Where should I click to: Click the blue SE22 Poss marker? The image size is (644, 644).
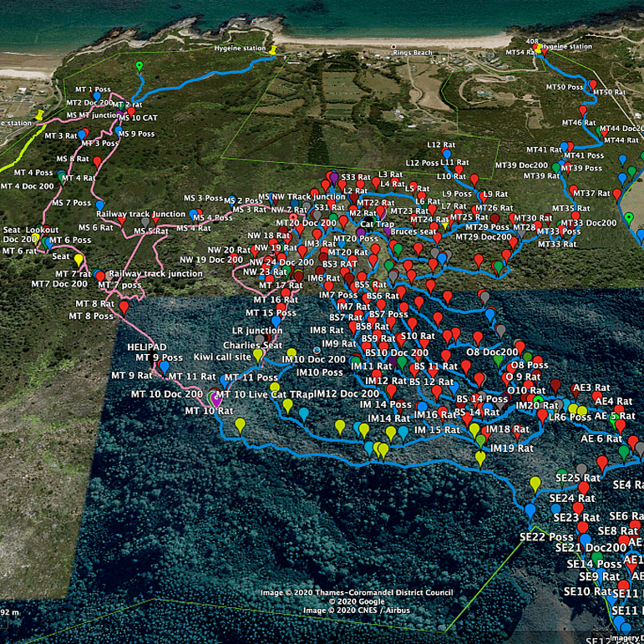click(530, 510)
